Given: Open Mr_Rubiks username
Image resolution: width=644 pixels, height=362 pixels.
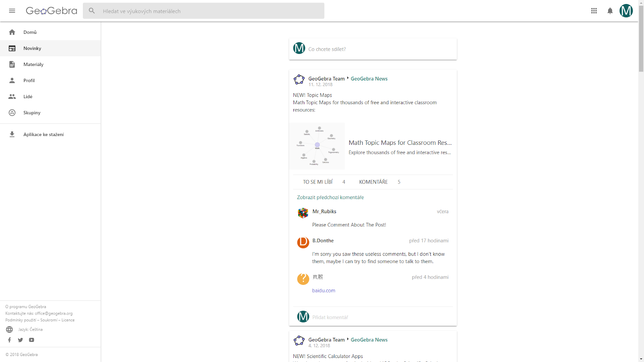Looking at the screenshot, I should click(324, 212).
